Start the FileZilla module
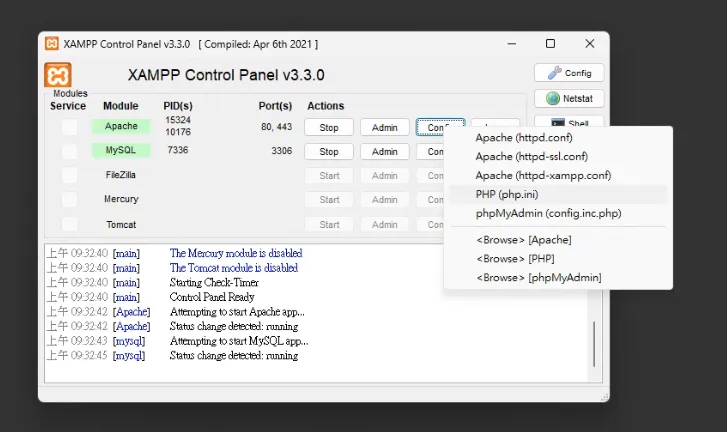Viewport: 727px width, 432px height. point(329,176)
